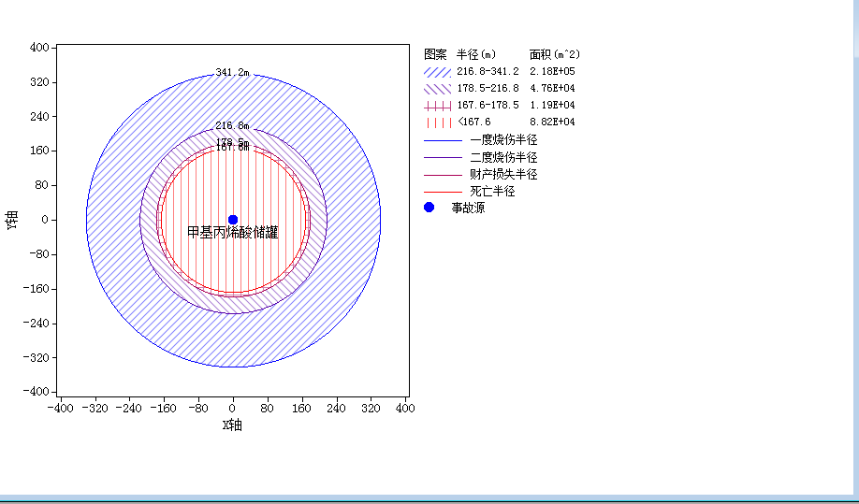Click the 二度烧伤半径 legend label

pos(503,158)
